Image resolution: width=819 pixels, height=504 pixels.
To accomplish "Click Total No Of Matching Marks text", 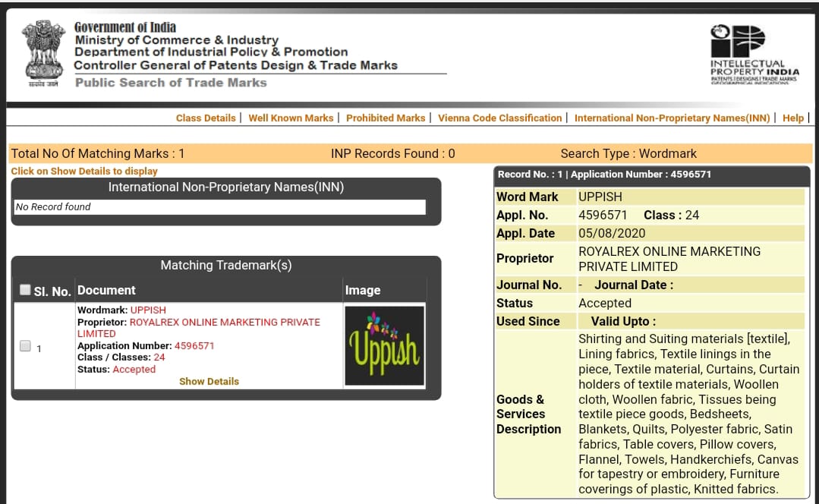I will coord(98,153).
